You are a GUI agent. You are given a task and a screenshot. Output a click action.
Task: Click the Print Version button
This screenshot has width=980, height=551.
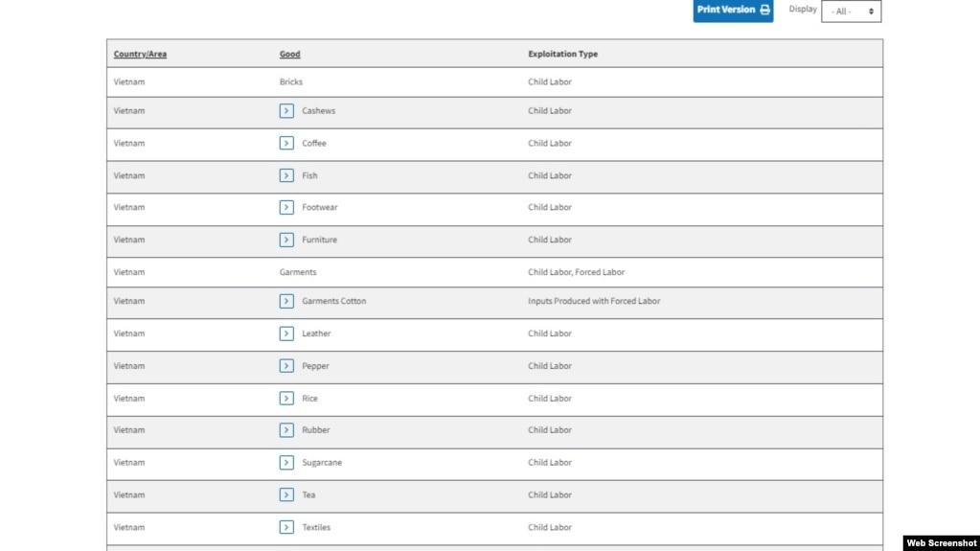coord(733,10)
